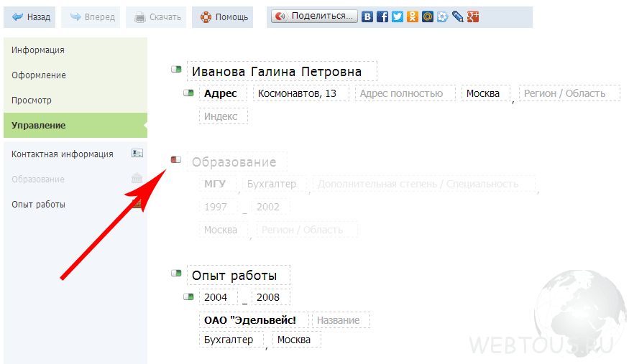The width and height of the screenshot is (629, 364).
Task: Share via light-blue flower icon
Action: click(x=443, y=17)
